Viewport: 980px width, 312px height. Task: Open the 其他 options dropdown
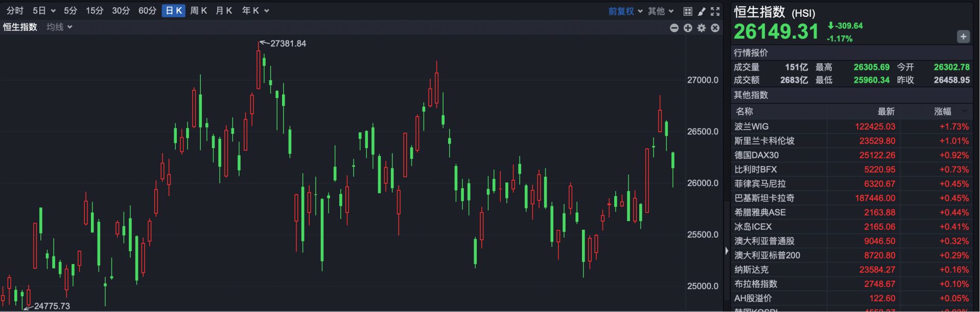pyautogui.click(x=661, y=11)
